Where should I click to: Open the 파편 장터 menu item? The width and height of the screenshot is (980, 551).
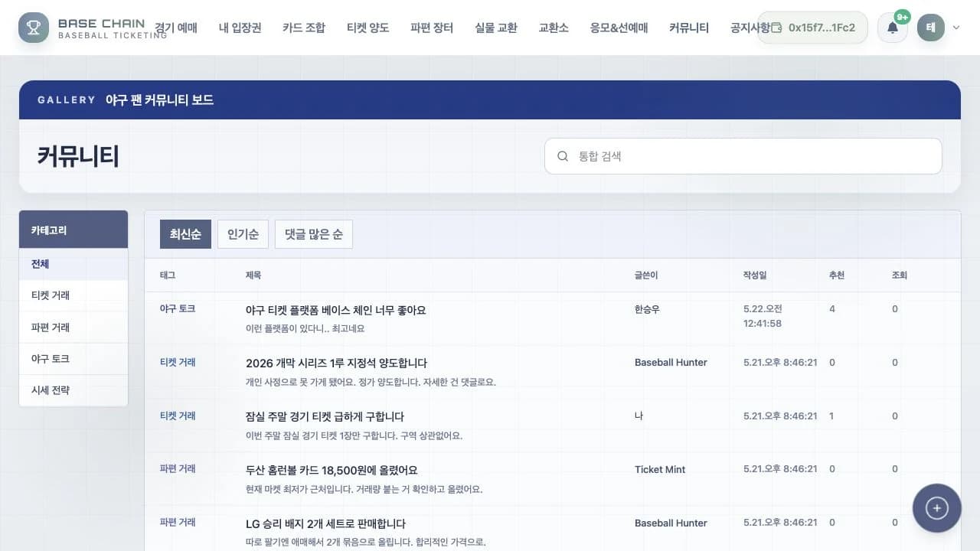(x=432, y=28)
